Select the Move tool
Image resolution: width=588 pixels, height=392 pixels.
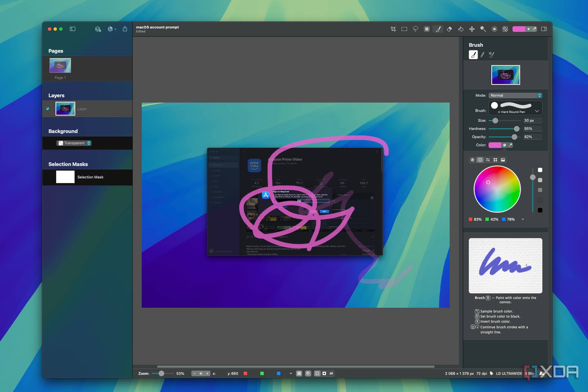(x=472, y=29)
